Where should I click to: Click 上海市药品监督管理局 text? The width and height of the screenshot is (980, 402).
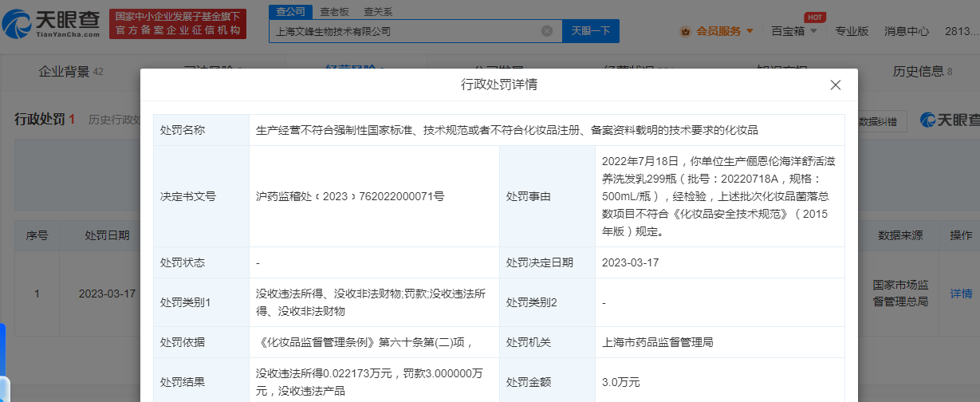(x=657, y=342)
